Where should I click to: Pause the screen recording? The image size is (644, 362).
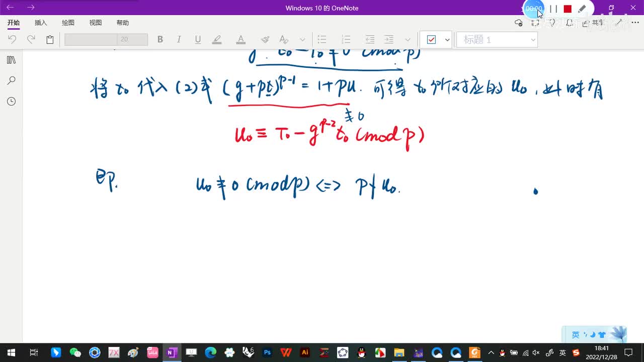(553, 9)
